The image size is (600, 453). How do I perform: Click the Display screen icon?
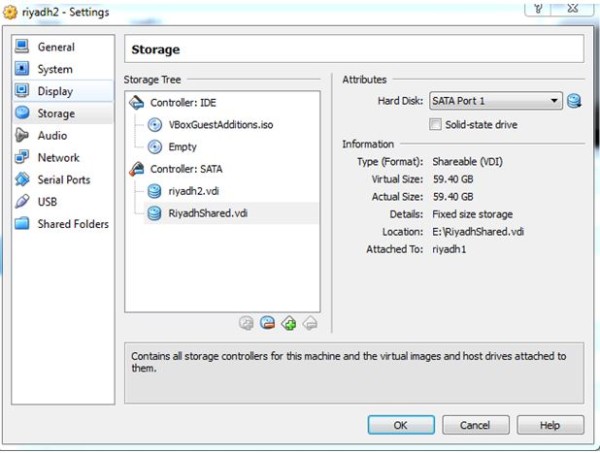pyautogui.click(x=22, y=91)
